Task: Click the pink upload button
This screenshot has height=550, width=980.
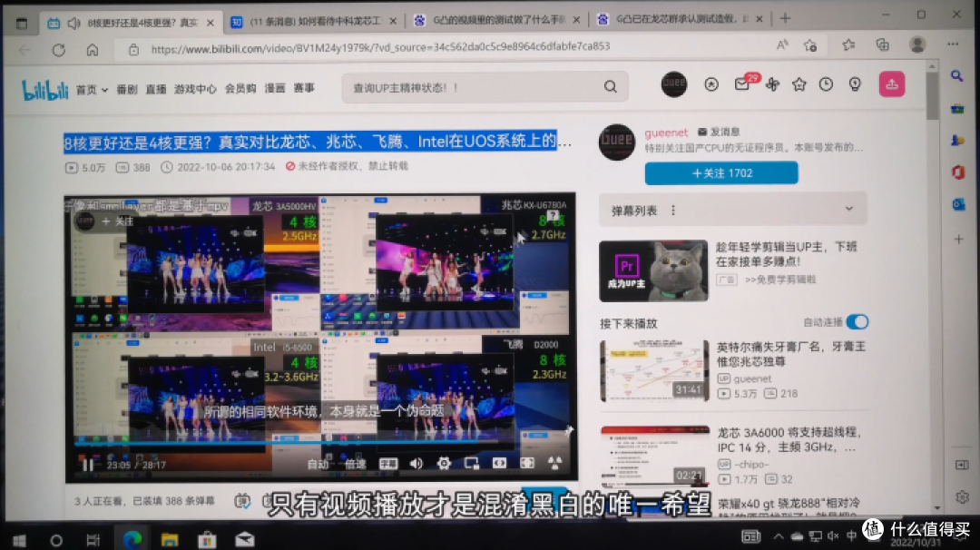Action: [x=892, y=84]
